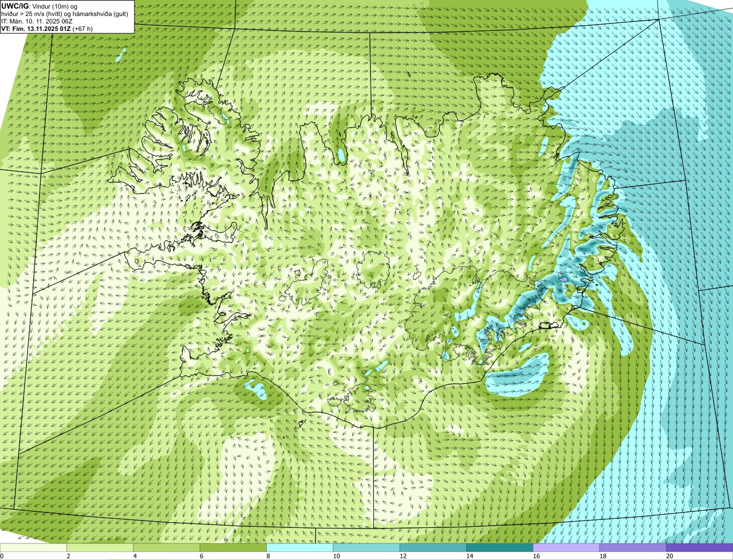Click the dark teal 14–16 m/s legend swatch

(500, 548)
